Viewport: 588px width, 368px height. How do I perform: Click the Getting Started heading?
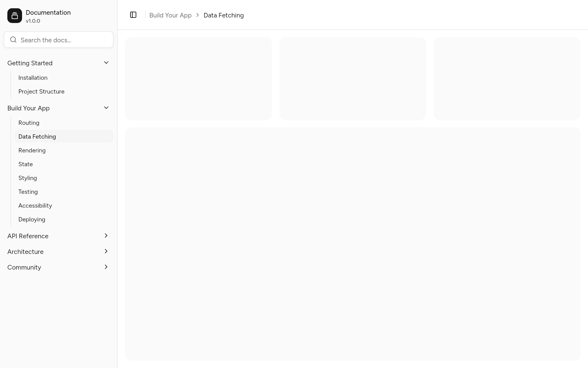coord(30,63)
